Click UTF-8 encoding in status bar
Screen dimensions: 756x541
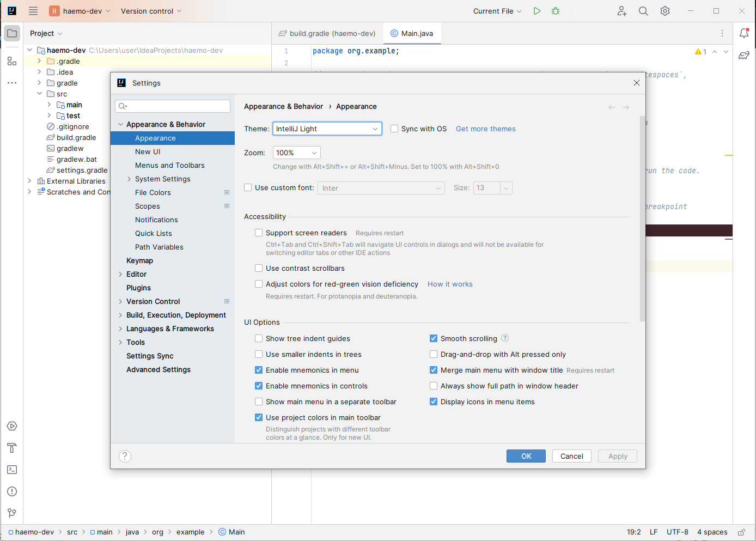click(x=678, y=532)
